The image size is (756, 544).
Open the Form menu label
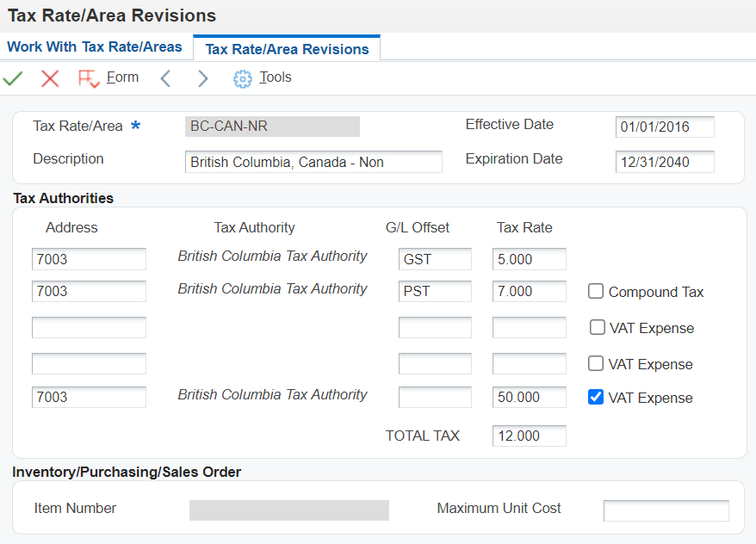[x=122, y=77]
